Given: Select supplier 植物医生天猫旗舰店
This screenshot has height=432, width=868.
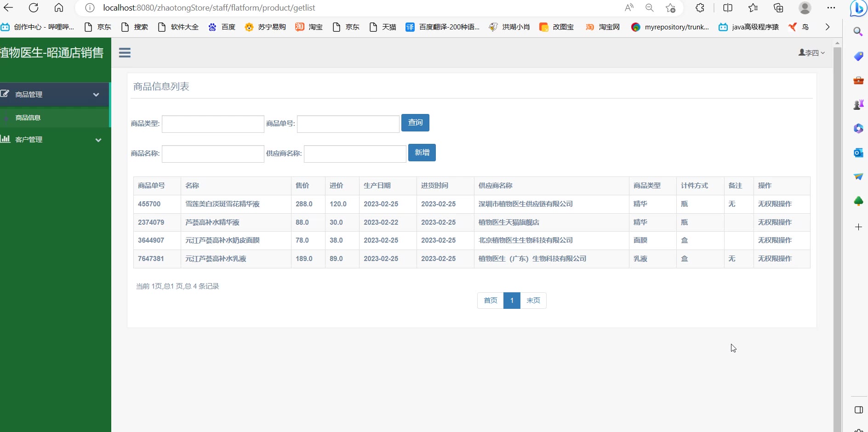Looking at the screenshot, I should 509,222.
